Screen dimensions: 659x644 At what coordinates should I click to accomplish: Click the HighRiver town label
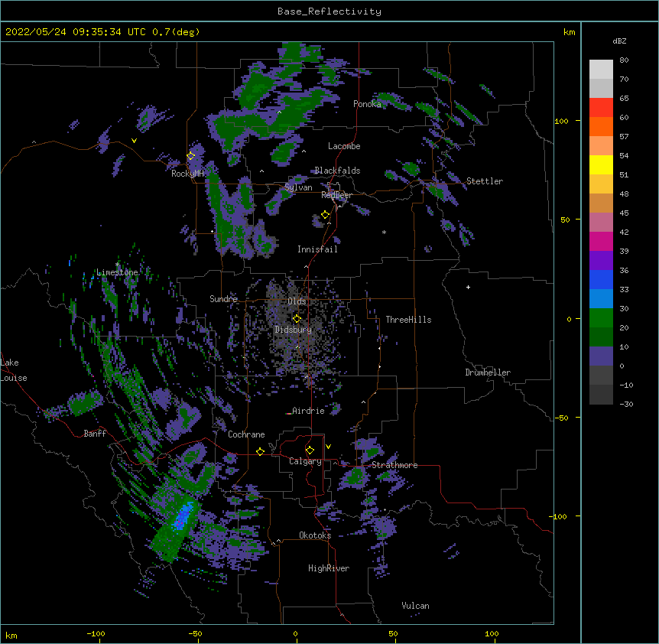tap(329, 568)
